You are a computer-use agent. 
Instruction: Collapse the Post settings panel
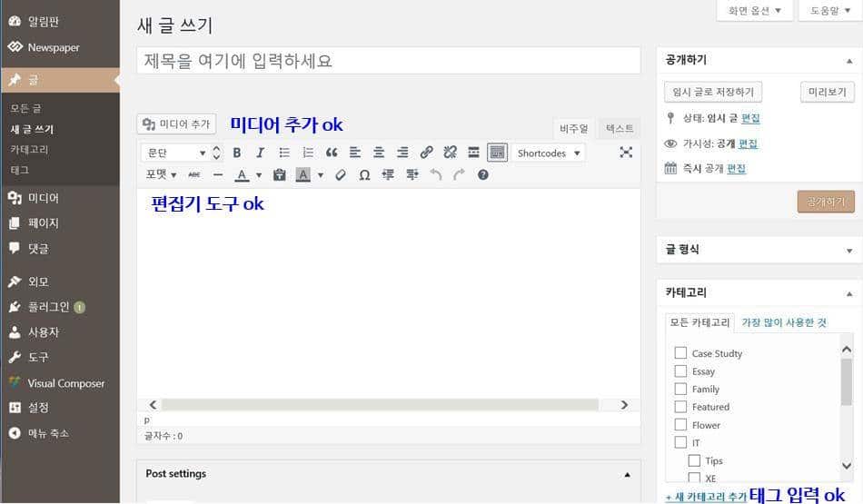click(627, 474)
